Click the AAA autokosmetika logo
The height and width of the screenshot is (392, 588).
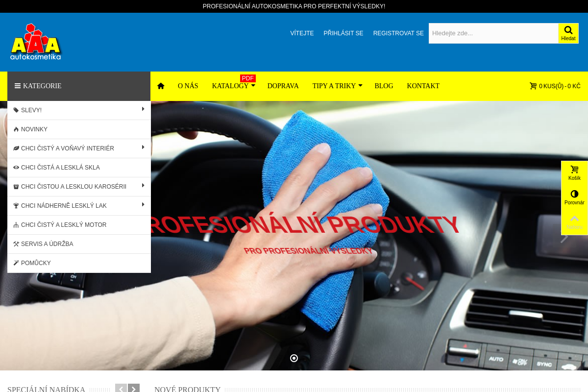tap(35, 42)
